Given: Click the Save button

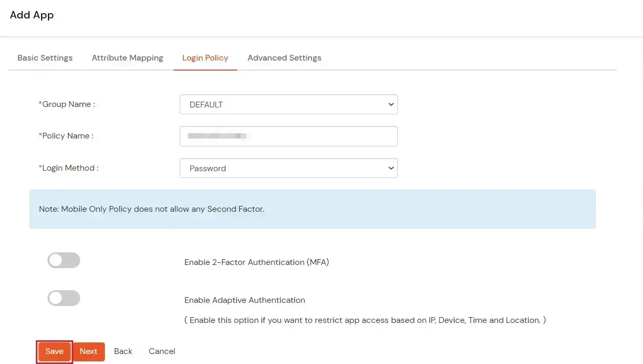Looking at the screenshot, I should point(54,351).
